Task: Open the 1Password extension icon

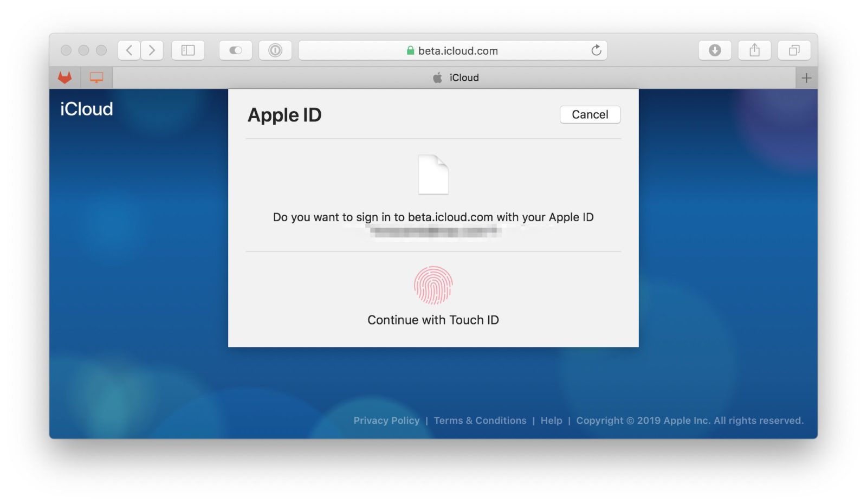Action: pos(275,50)
